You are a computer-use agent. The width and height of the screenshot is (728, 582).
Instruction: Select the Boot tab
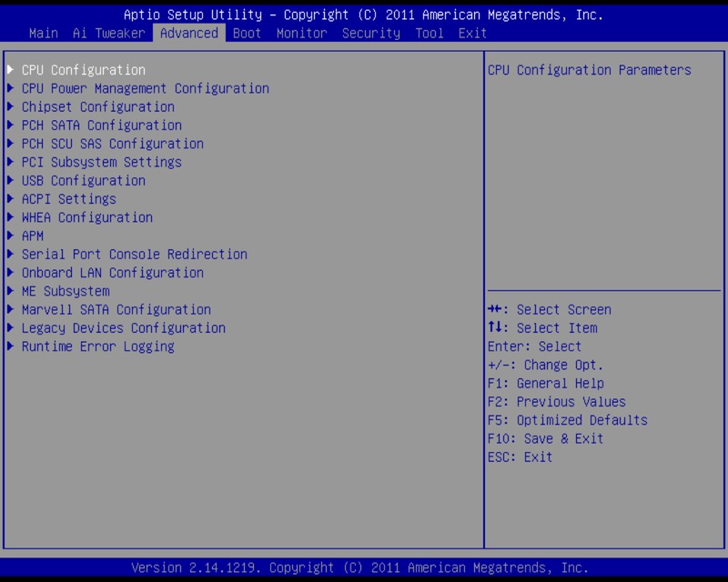[x=247, y=33]
